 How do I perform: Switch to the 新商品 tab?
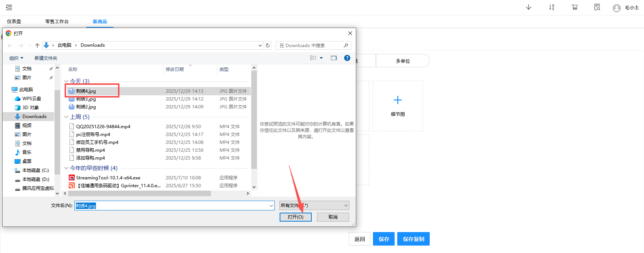click(x=100, y=22)
